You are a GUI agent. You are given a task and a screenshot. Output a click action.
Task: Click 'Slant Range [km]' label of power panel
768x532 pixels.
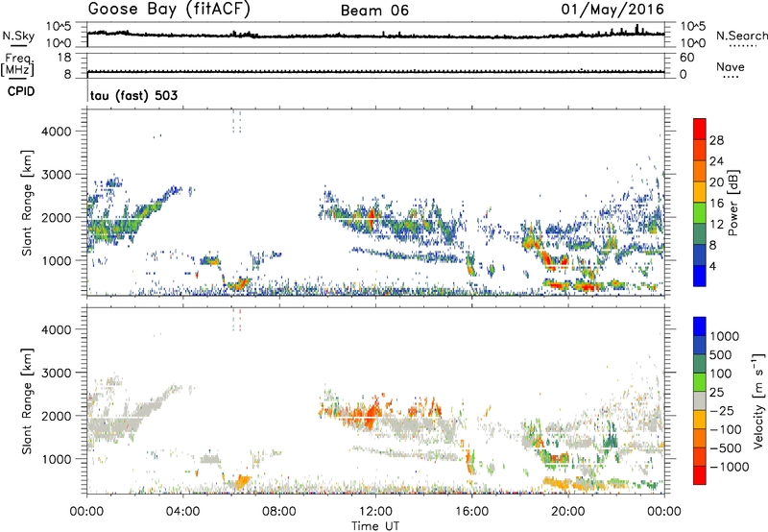[27, 203]
